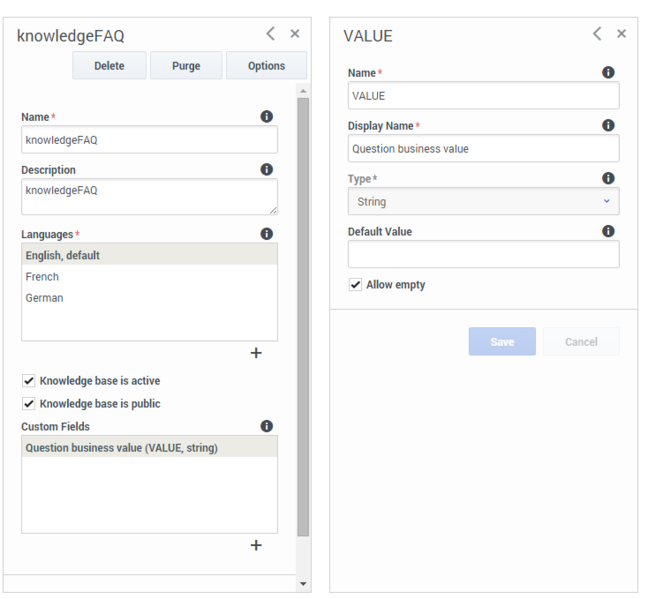The height and width of the screenshot is (599, 648).
Task: Open the Type dropdown showing String
Action: (483, 202)
